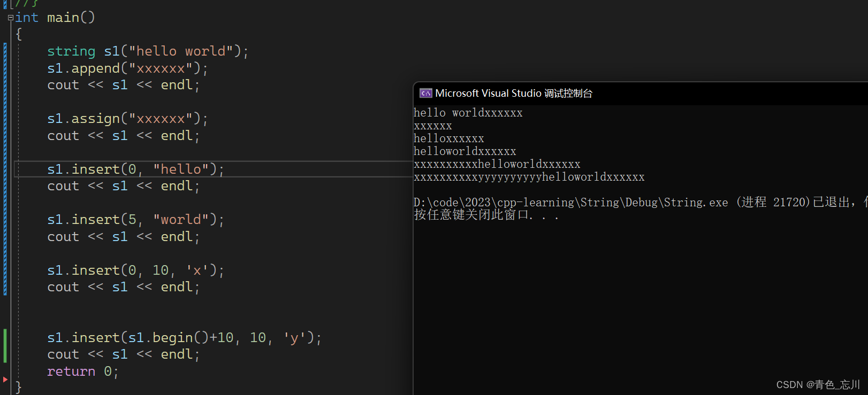Click the s1.insert(s1.begin()+10, 10, 'y') line
The width and height of the screenshot is (868, 395).
click(x=184, y=338)
